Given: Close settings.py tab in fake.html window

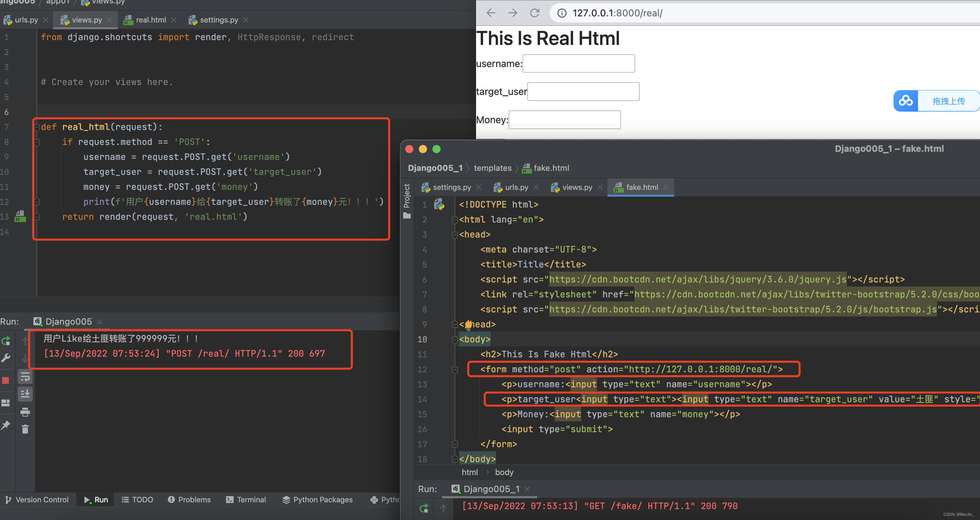Looking at the screenshot, I should coord(478,188).
